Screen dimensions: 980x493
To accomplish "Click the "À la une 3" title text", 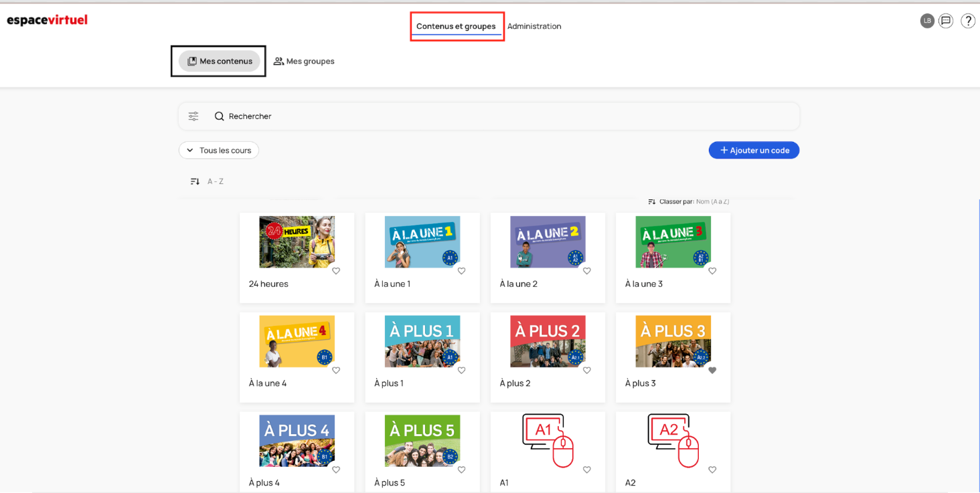I will (x=644, y=284).
